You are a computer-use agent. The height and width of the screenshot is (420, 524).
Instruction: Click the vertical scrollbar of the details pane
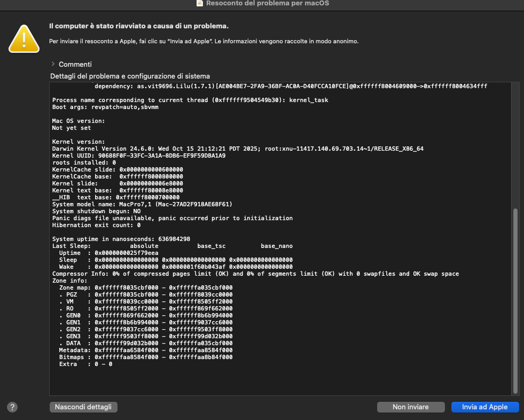(x=515, y=301)
